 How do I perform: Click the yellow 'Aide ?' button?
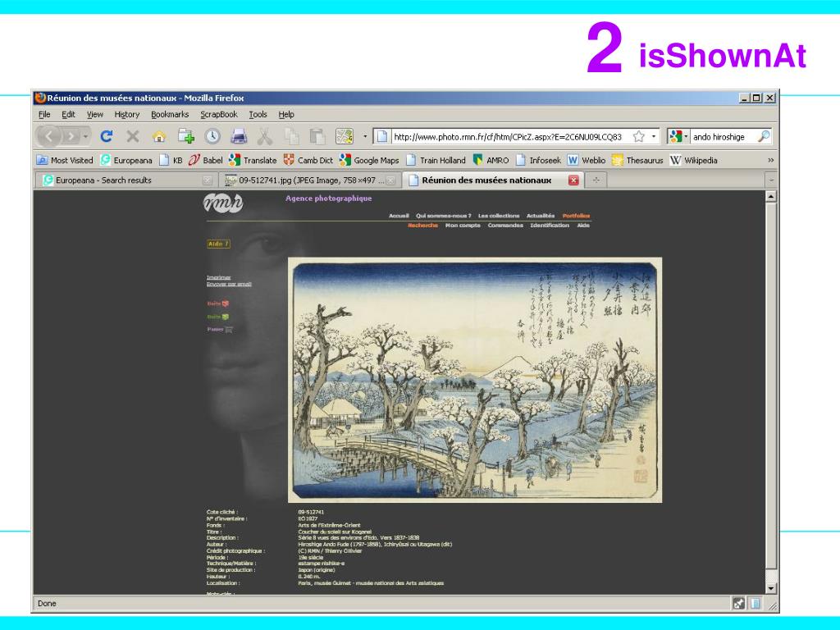pos(218,244)
